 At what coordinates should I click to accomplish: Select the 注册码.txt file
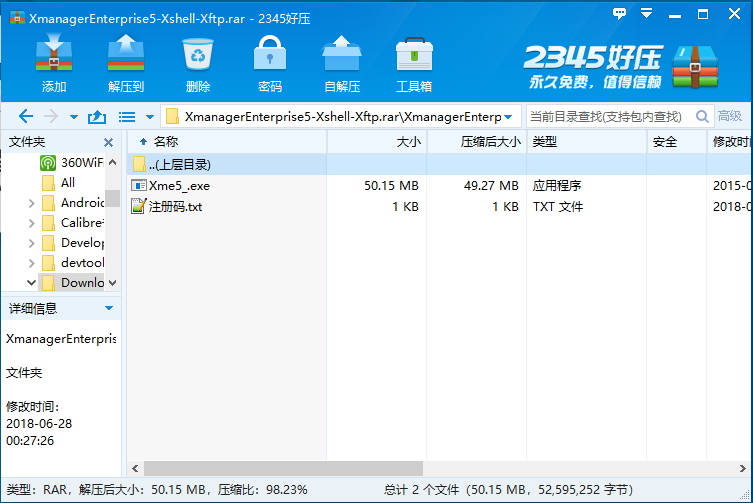[175, 207]
